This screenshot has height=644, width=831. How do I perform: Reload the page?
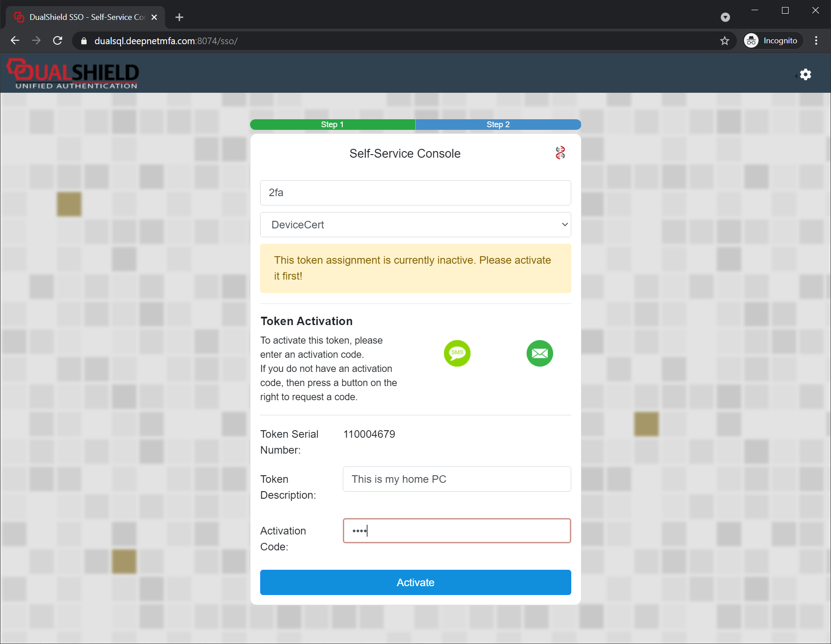pos(58,41)
